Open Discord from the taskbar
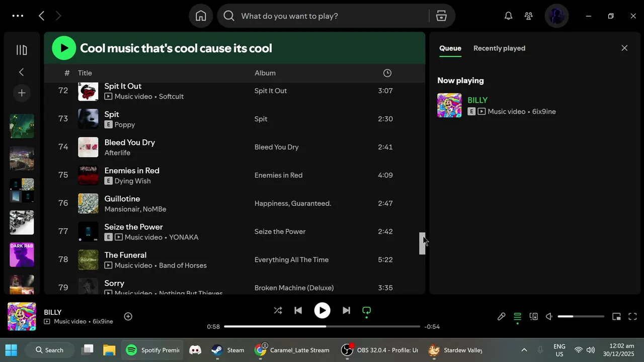 point(195,350)
